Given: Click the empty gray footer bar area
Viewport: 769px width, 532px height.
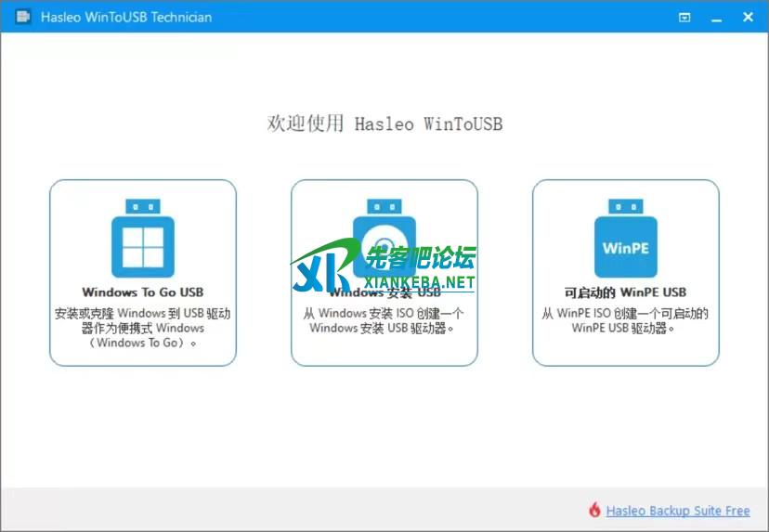Looking at the screenshot, I should coord(279,510).
